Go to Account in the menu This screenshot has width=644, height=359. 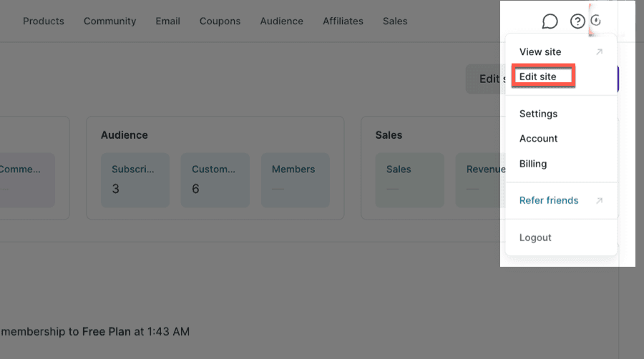(x=538, y=139)
